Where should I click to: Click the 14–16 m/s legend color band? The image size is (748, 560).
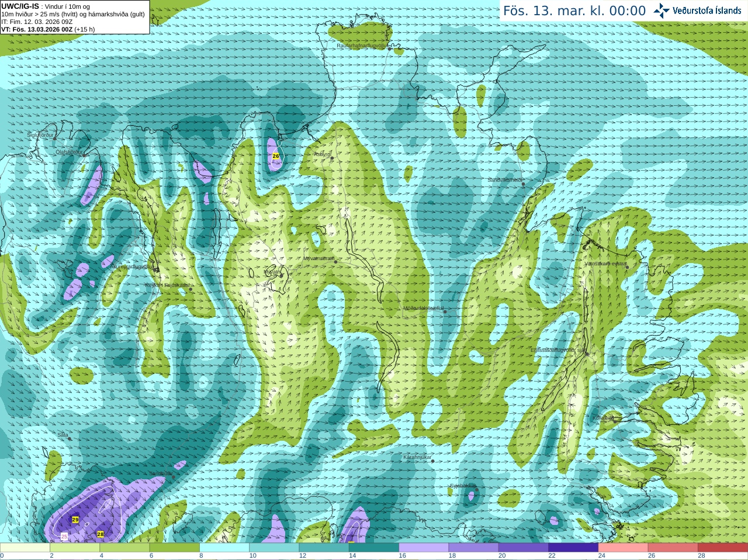coord(374,548)
